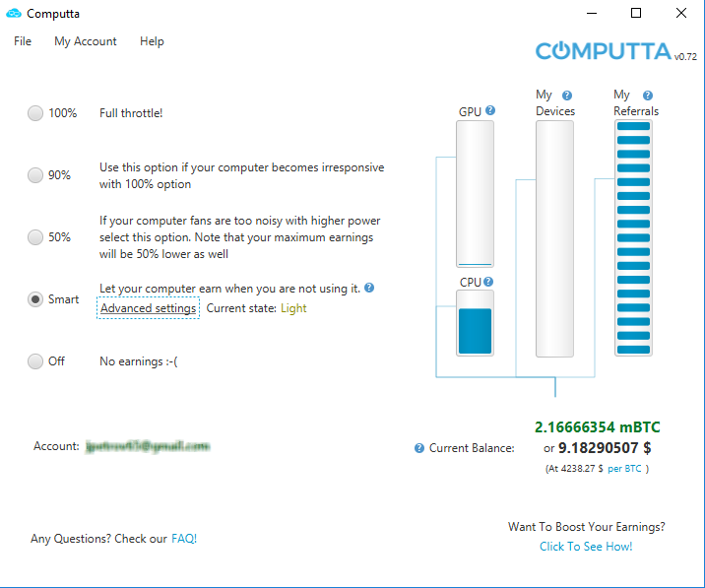Select the 100% Full throttle option
Viewport: 705px width, 588px height.
click(35, 113)
